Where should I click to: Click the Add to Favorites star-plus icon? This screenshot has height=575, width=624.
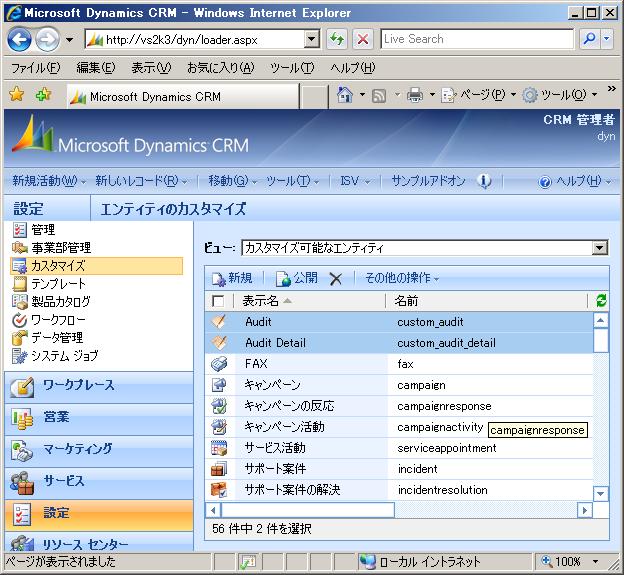43,95
